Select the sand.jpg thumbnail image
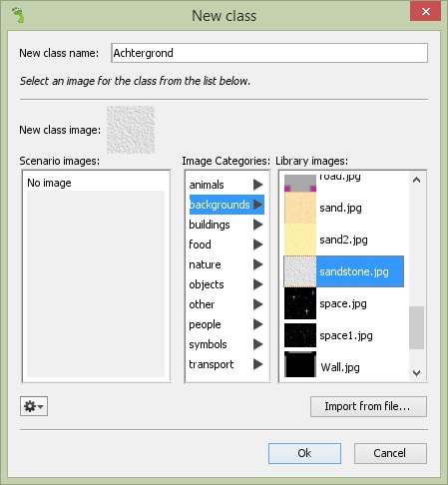 (x=300, y=208)
